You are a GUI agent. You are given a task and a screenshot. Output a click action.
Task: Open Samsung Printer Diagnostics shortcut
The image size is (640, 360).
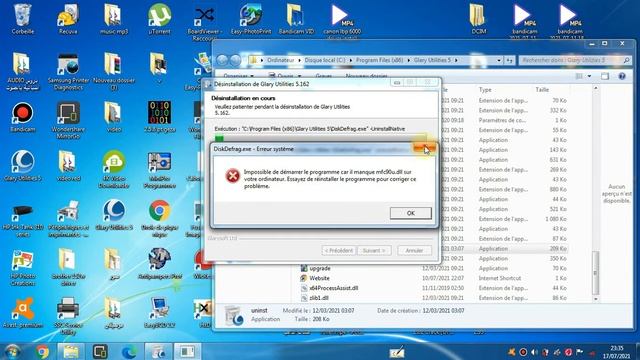click(x=68, y=72)
